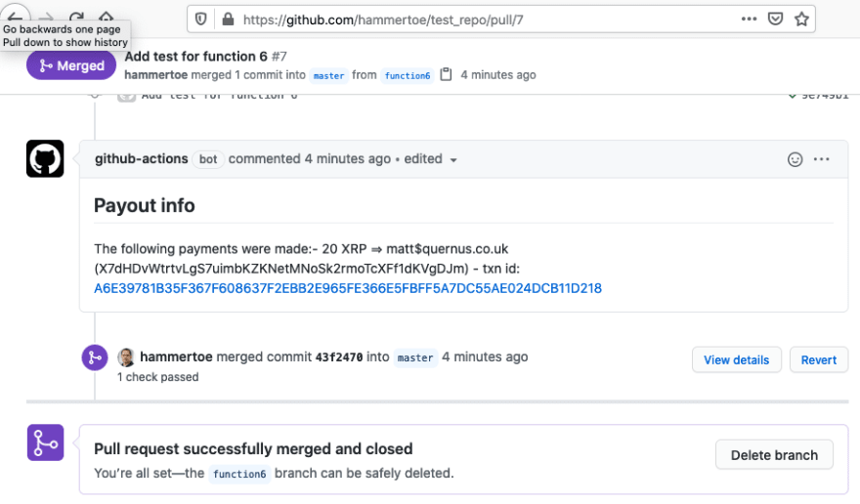The image size is (860, 504).
Task: Open function6 branch label in header
Action: [408, 75]
